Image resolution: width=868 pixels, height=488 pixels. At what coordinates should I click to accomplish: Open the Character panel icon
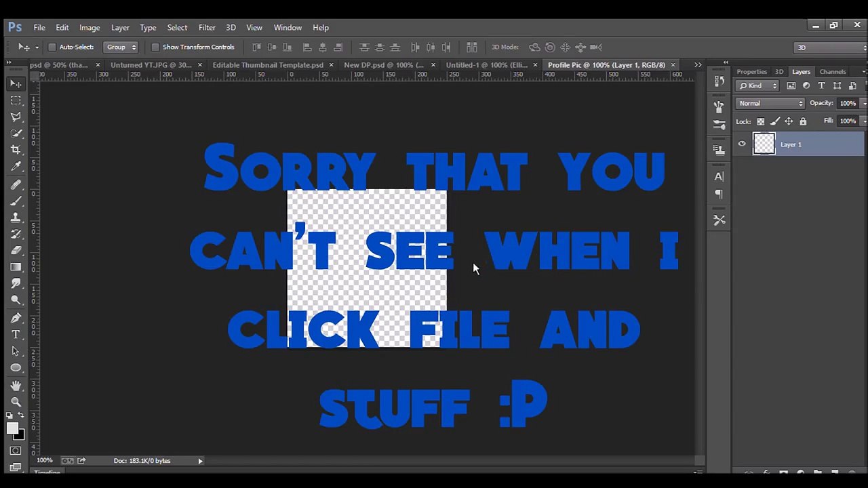coord(719,176)
